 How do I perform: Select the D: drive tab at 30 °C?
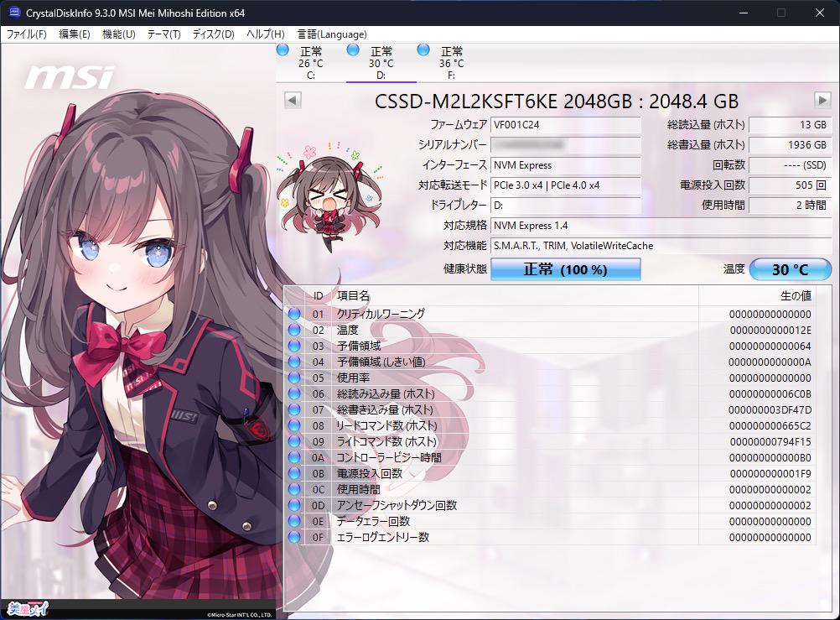coord(381,63)
